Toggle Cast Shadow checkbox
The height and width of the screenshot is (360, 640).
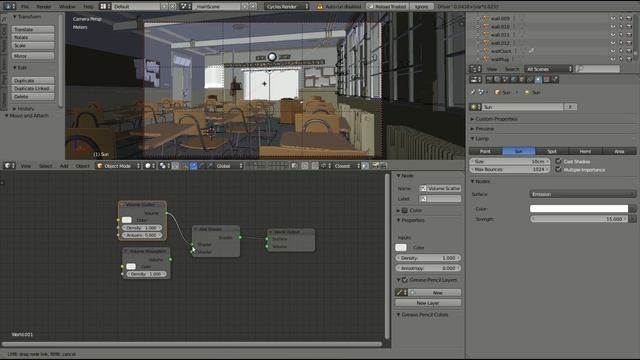(558, 161)
